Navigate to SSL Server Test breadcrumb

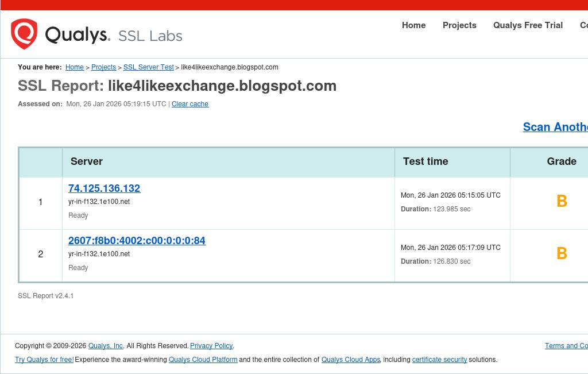click(x=148, y=67)
